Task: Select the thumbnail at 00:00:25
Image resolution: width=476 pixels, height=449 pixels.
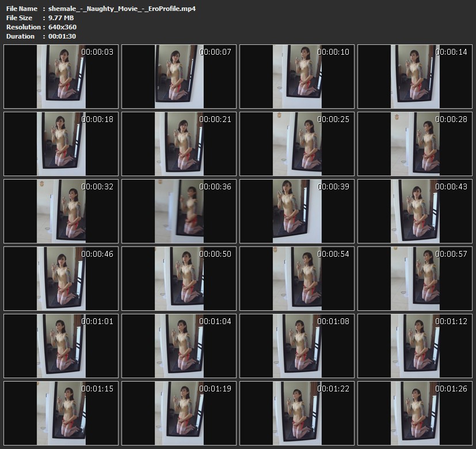Action: pyautogui.click(x=297, y=144)
